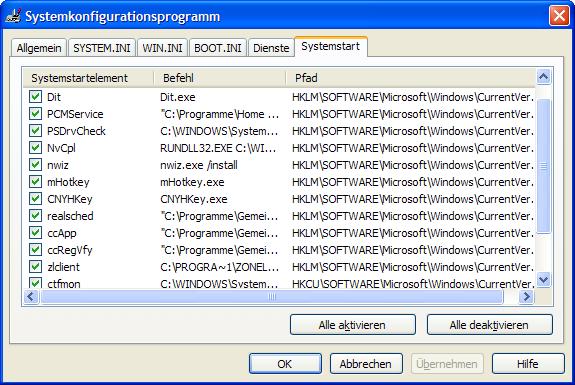Select the mHotkey row in list
The height and width of the screenshot is (385, 575).
[x=279, y=182]
